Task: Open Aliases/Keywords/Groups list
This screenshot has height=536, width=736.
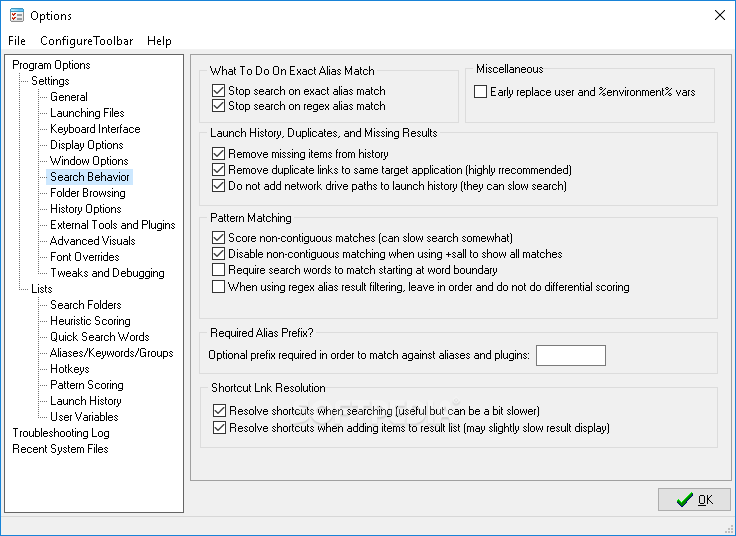Action: click(x=112, y=352)
